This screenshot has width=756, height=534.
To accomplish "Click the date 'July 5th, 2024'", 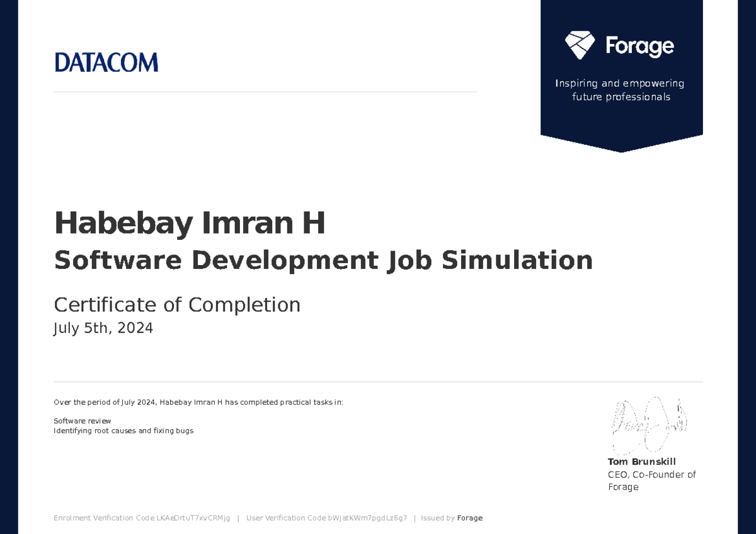I will [x=103, y=327].
